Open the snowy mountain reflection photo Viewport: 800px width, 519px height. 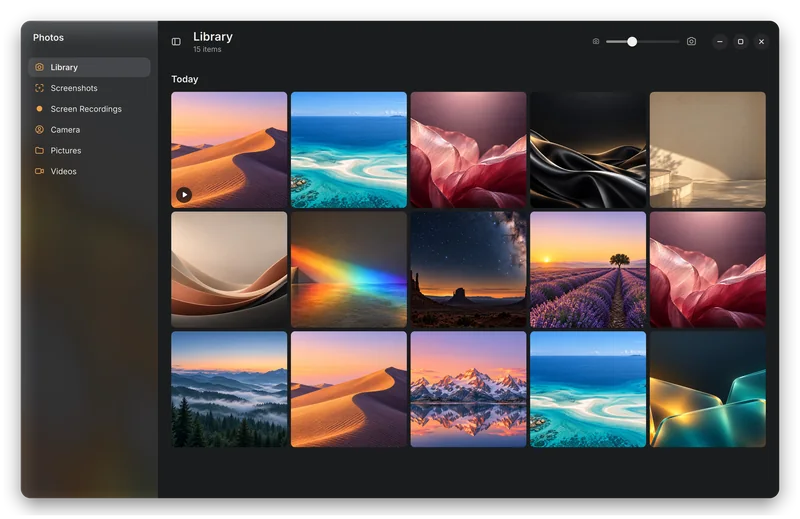pyautogui.click(x=468, y=389)
